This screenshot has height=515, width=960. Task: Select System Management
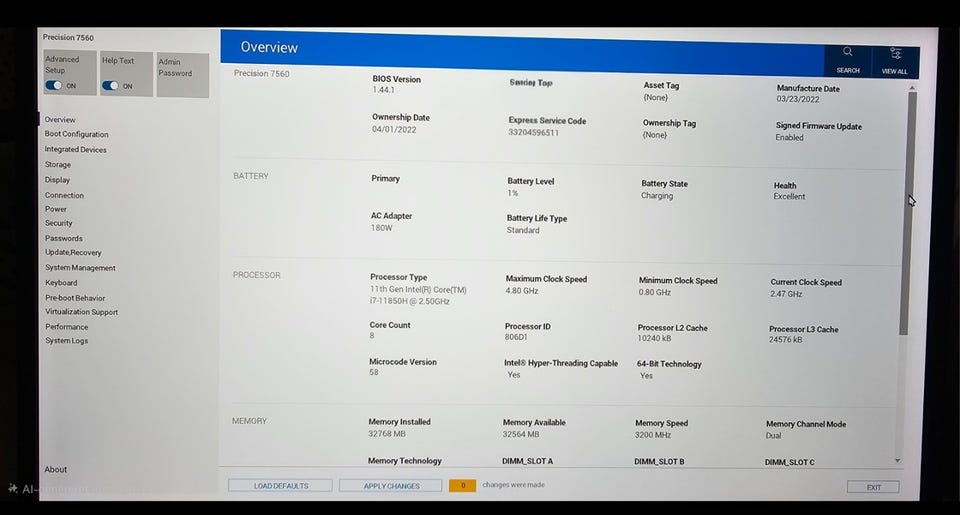tap(80, 268)
